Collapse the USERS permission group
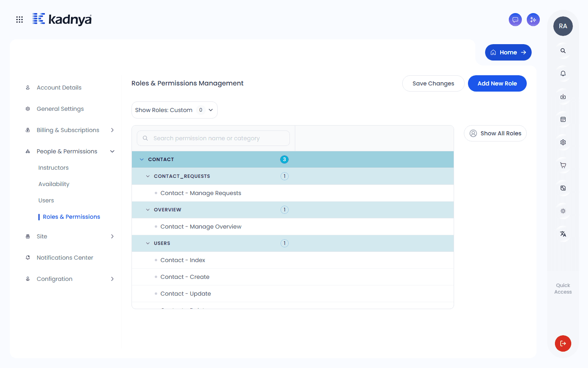The image size is (588, 368). (293, 243)
